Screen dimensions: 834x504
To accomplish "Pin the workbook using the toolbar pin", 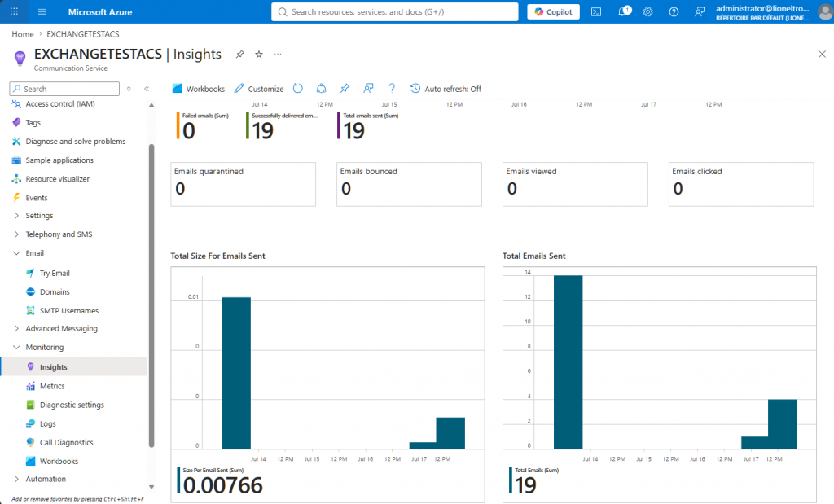I will pos(345,88).
